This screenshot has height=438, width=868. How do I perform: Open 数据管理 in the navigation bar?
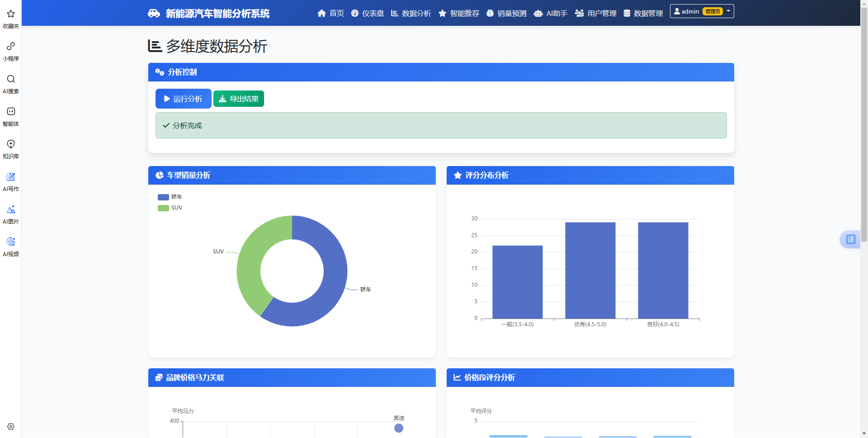(x=643, y=14)
